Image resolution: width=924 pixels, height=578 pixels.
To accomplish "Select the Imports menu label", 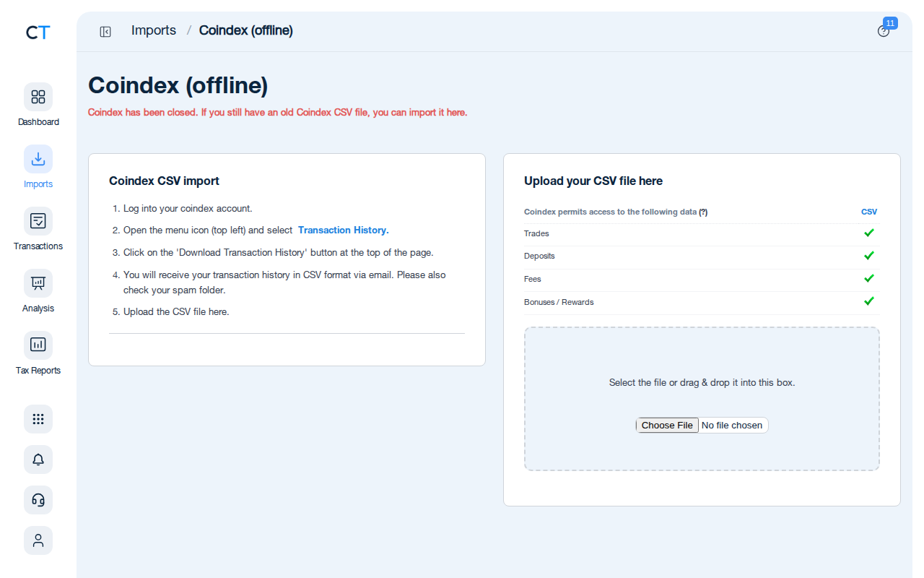I will coord(38,184).
